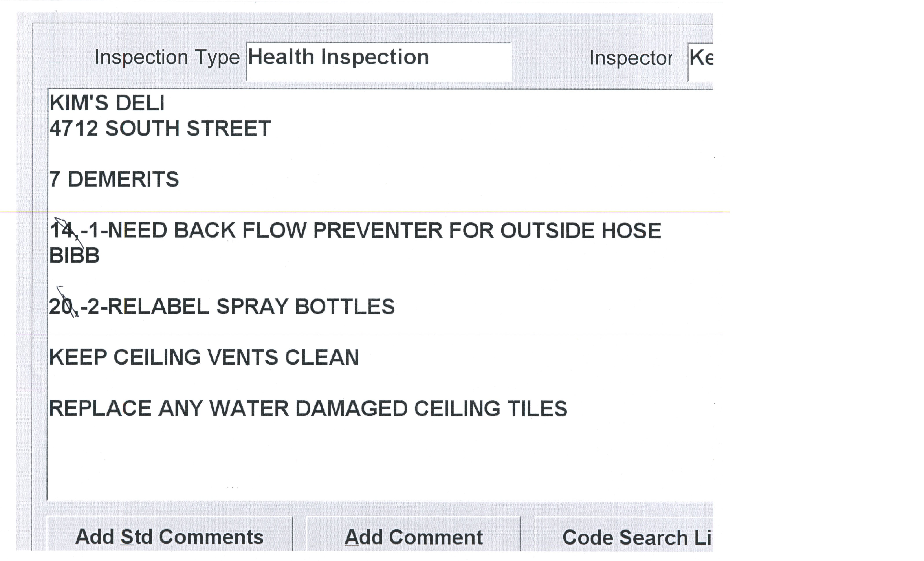Click the Inspection Type label
924x561 pixels.
point(167,57)
